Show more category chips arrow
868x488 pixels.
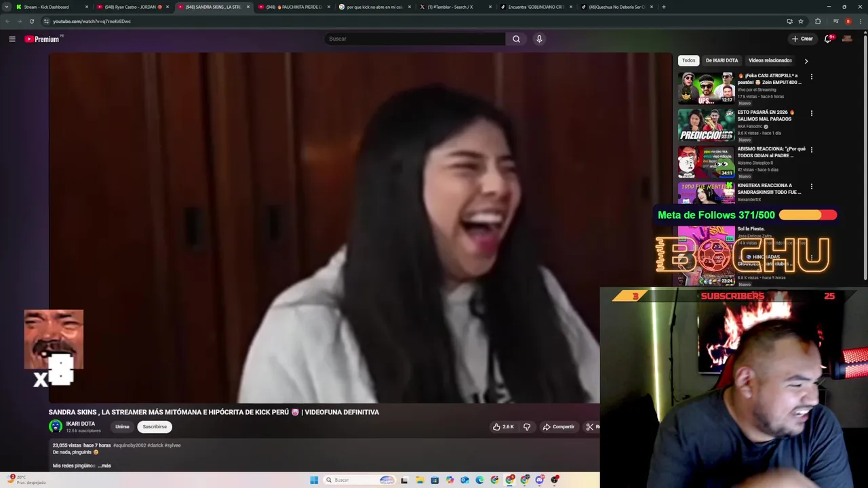point(806,61)
